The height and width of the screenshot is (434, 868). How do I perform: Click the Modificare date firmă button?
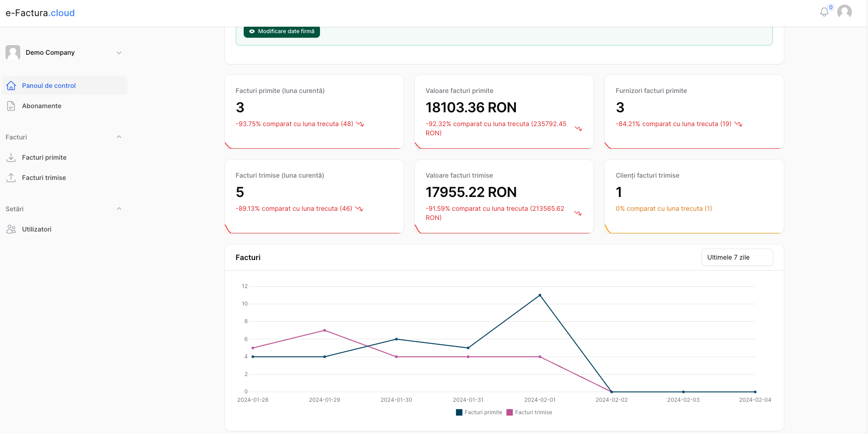click(x=282, y=31)
